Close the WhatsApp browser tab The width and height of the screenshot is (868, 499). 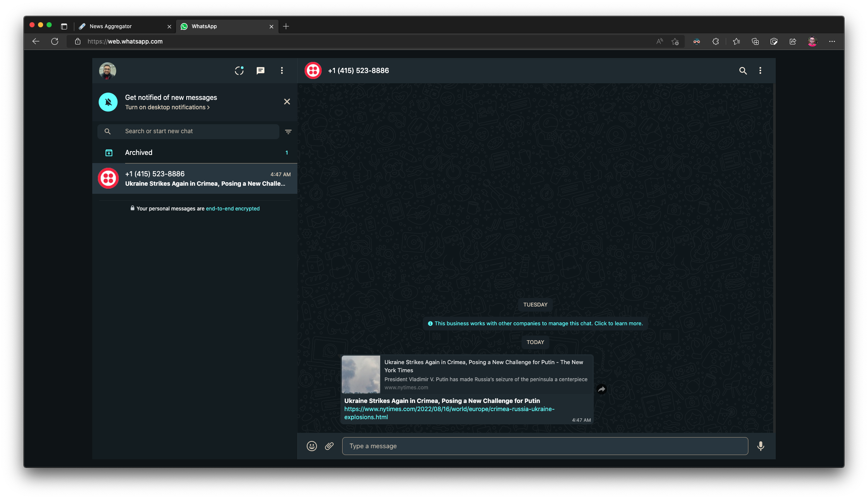tap(271, 26)
